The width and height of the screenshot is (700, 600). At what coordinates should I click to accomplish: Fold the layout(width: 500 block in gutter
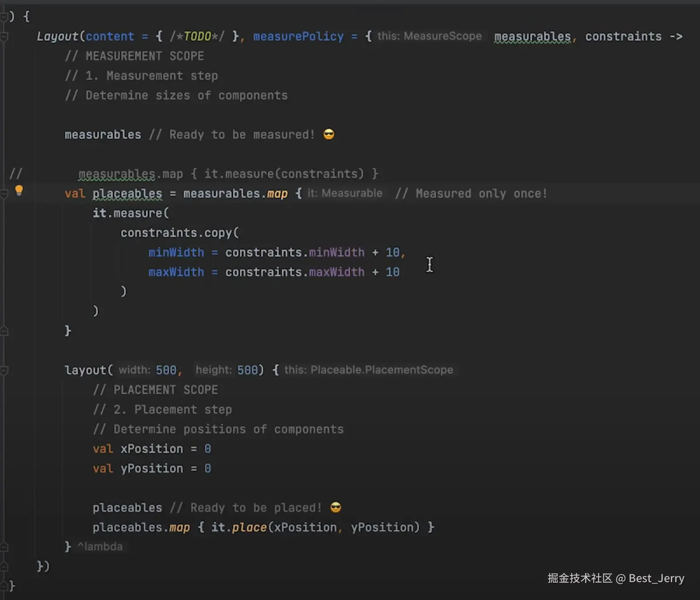4,371
